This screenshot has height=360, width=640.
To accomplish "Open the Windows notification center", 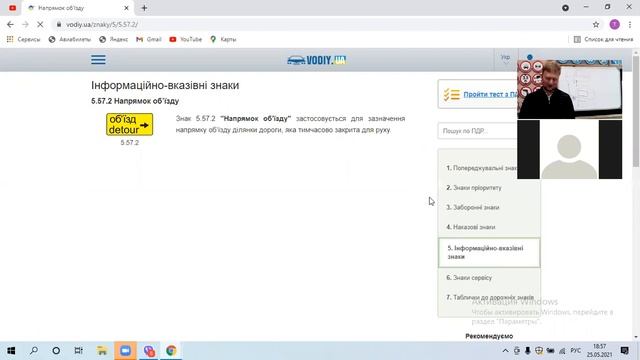I will pos(624,351).
